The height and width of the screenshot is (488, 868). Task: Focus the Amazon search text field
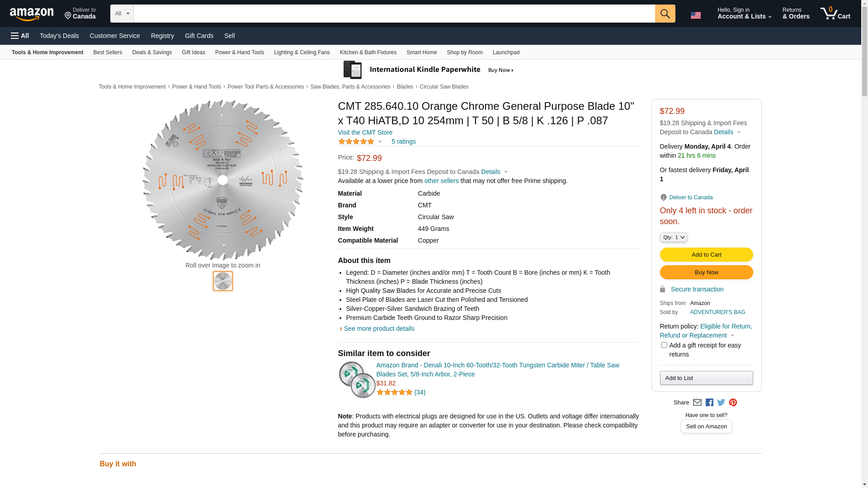point(394,14)
